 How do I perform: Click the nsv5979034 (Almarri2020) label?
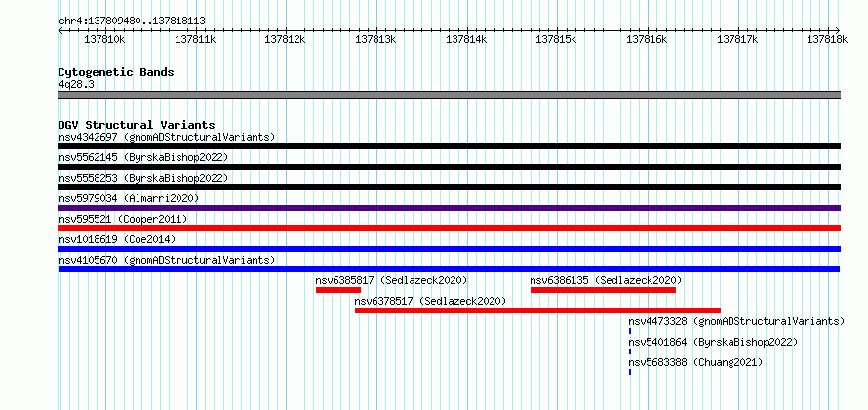pos(129,198)
